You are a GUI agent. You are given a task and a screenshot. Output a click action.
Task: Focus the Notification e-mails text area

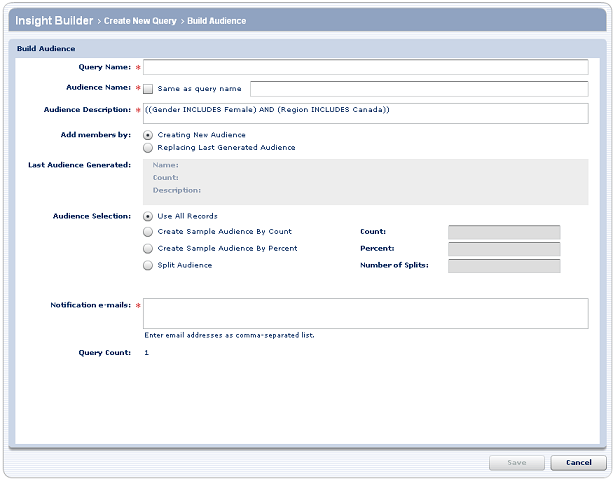[365, 312]
